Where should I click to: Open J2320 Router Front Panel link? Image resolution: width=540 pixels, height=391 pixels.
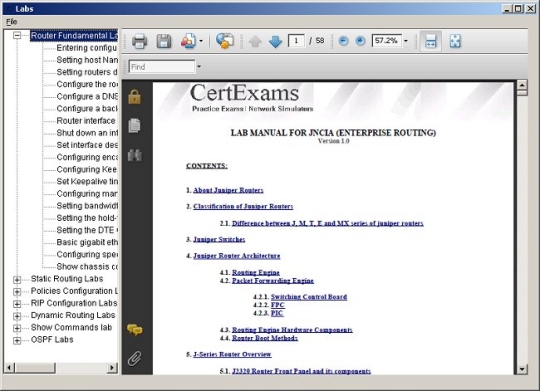[x=301, y=371]
